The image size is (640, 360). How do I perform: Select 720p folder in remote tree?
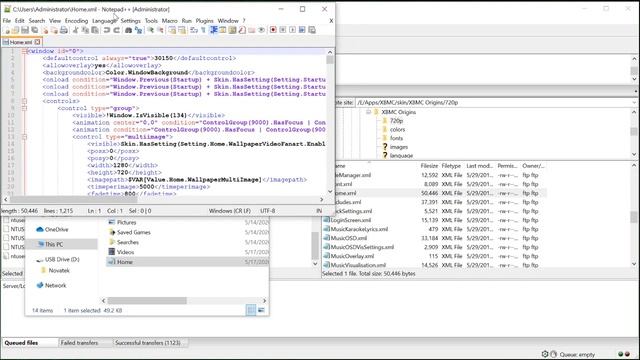pyautogui.click(x=396, y=121)
